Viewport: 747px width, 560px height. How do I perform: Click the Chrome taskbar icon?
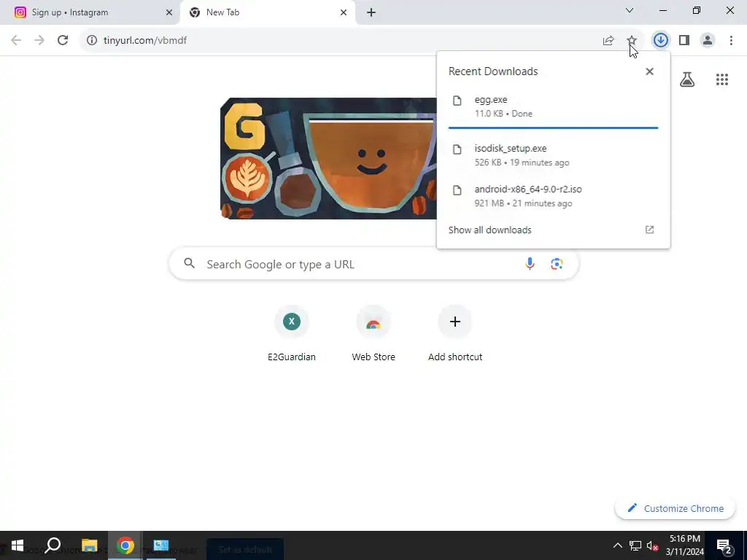(125, 545)
